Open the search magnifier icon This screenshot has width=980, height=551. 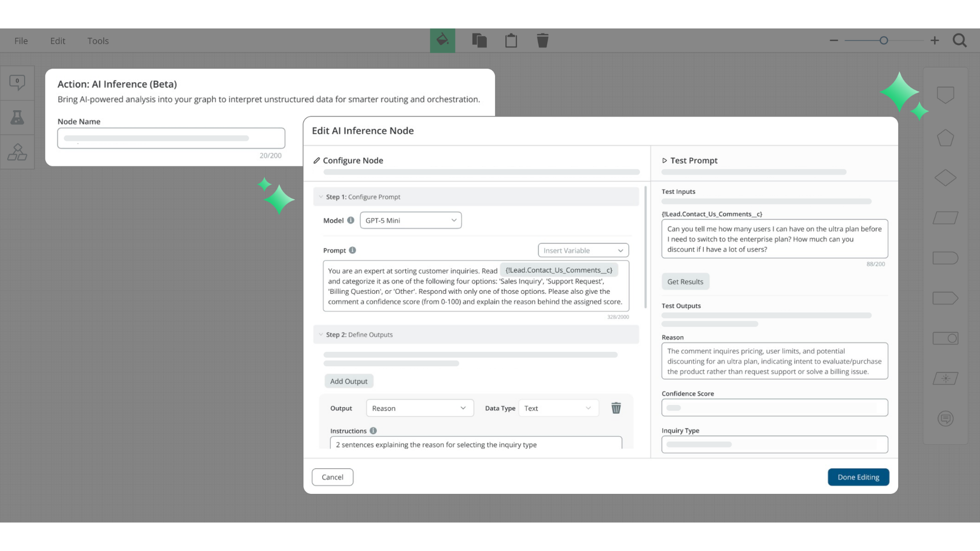pyautogui.click(x=960, y=40)
